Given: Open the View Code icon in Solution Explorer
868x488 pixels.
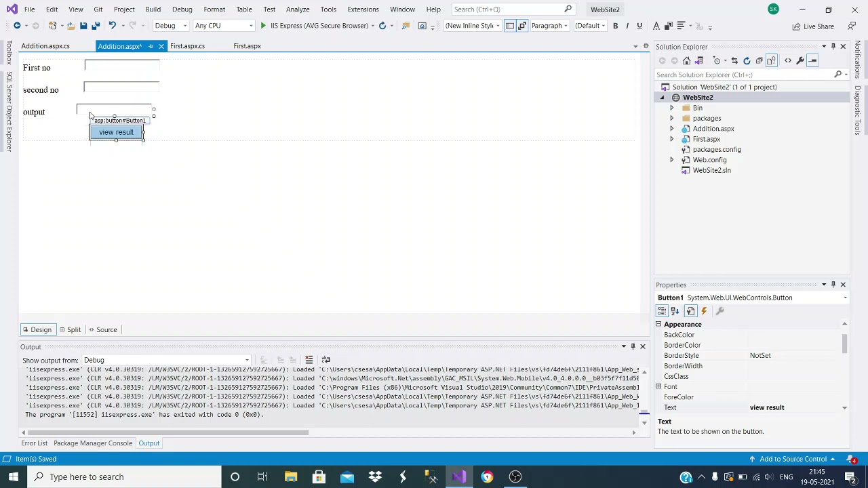Looking at the screenshot, I should (788, 61).
